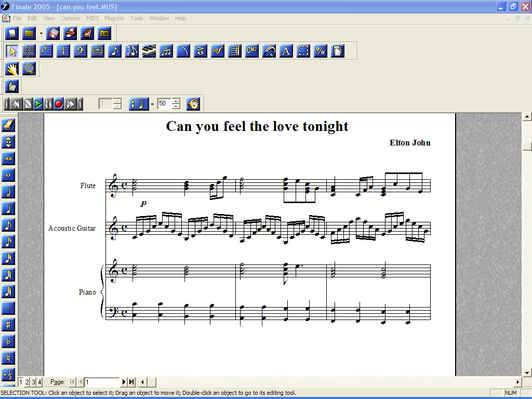Open the dropdown arrow beside Open folder icon
Viewport: 532px width, 399px height.
click(41, 34)
